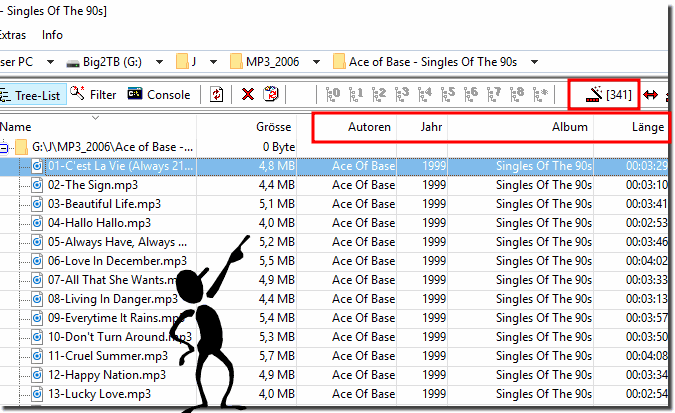Select 11-Cruel Summer.mp3
The height and width of the screenshot is (413, 675).
tap(108, 356)
